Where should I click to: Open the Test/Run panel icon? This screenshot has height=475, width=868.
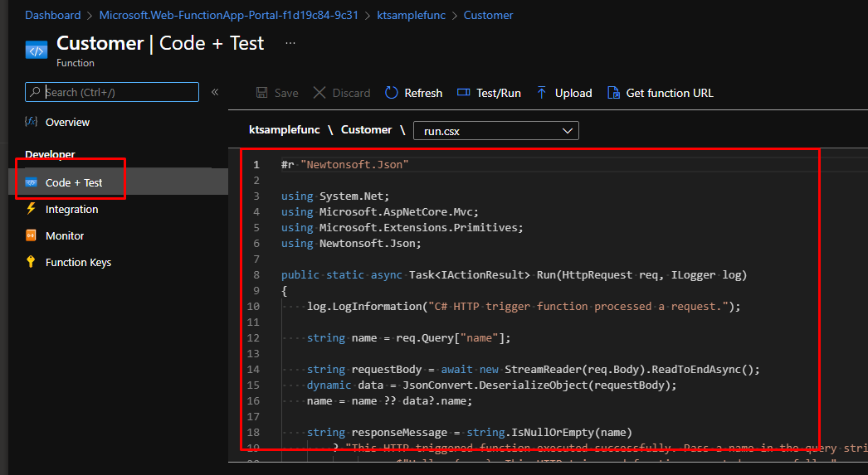463,93
